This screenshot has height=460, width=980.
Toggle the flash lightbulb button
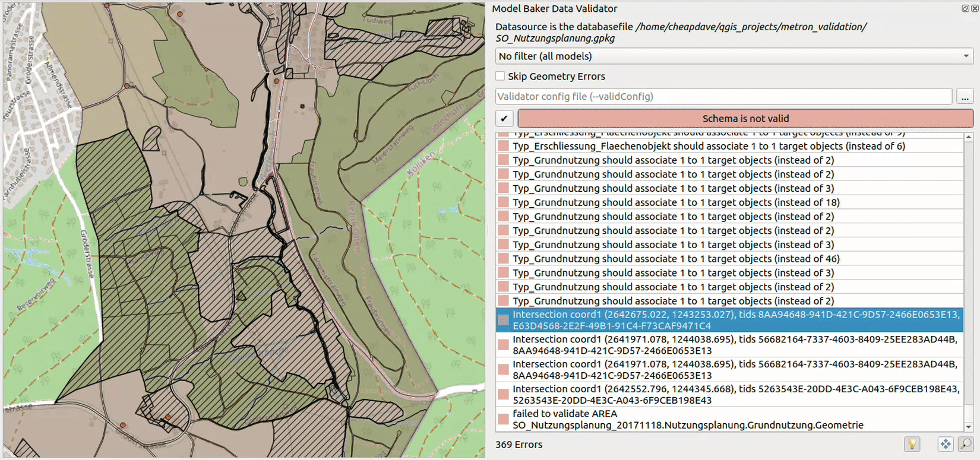point(912,444)
